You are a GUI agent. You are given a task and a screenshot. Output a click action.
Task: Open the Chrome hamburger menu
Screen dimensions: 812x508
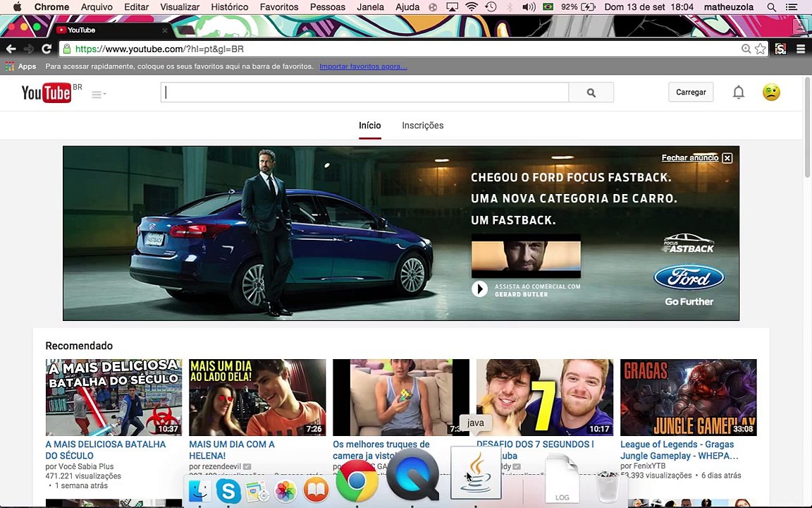[x=801, y=49]
